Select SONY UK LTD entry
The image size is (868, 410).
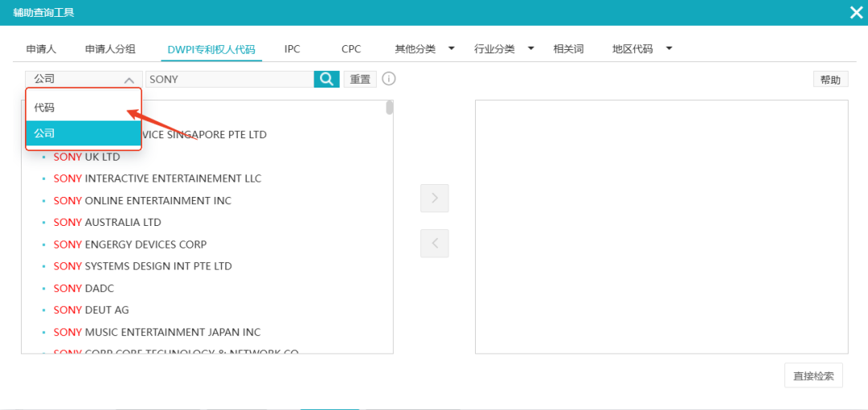(x=86, y=157)
